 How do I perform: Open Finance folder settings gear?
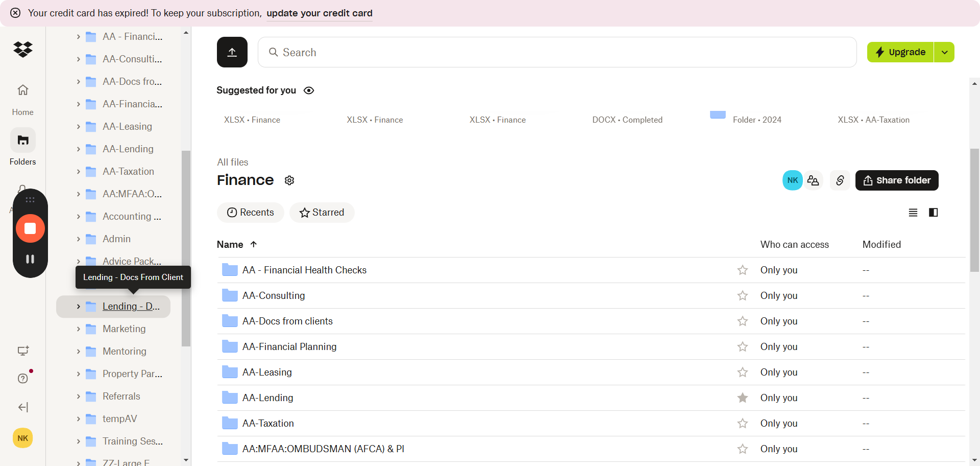point(289,180)
